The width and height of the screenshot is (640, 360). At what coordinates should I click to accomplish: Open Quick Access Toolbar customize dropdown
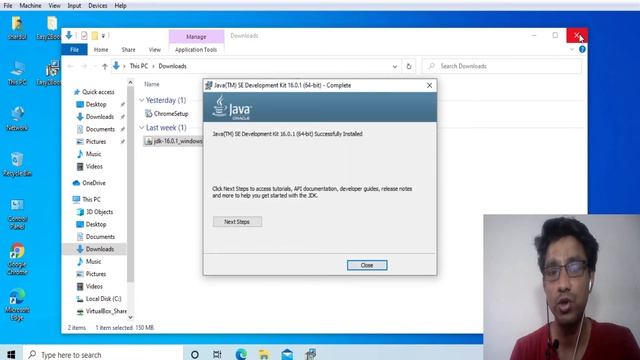103,36
